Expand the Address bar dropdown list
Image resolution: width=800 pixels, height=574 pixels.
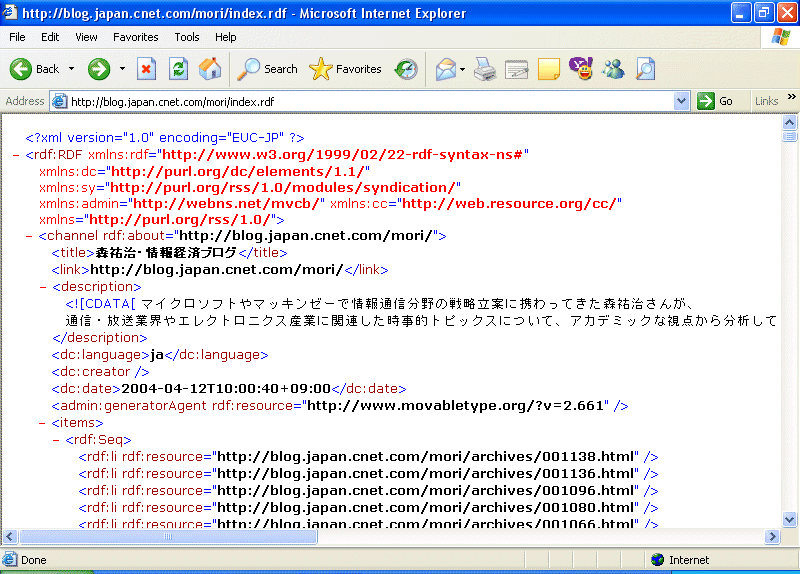(x=681, y=101)
